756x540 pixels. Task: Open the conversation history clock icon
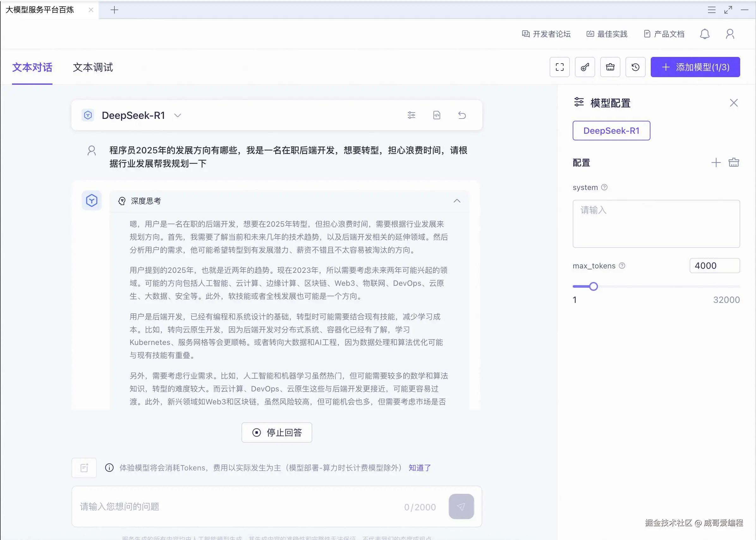(635, 67)
